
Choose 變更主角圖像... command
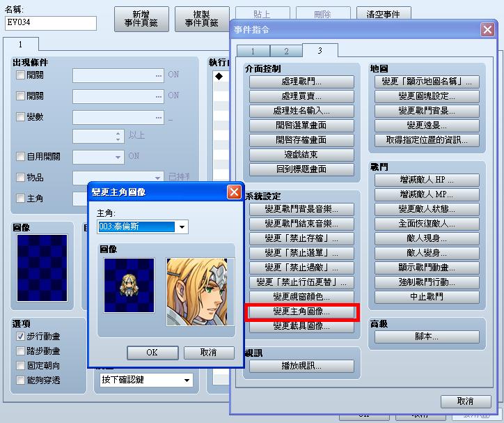301,312
